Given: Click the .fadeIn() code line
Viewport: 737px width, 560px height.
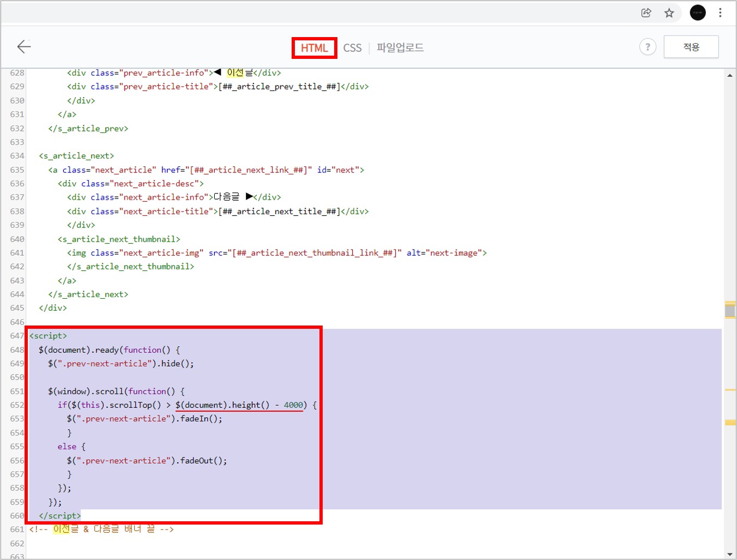Looking at the screenshot, I should (144, 419).
